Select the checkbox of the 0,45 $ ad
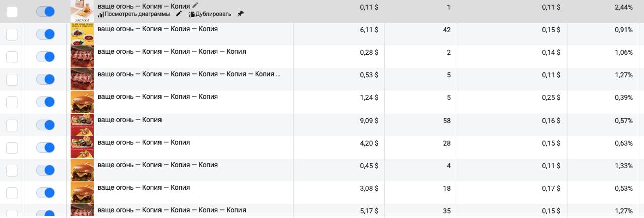The image size is (644, 218). tap(12, 170)
